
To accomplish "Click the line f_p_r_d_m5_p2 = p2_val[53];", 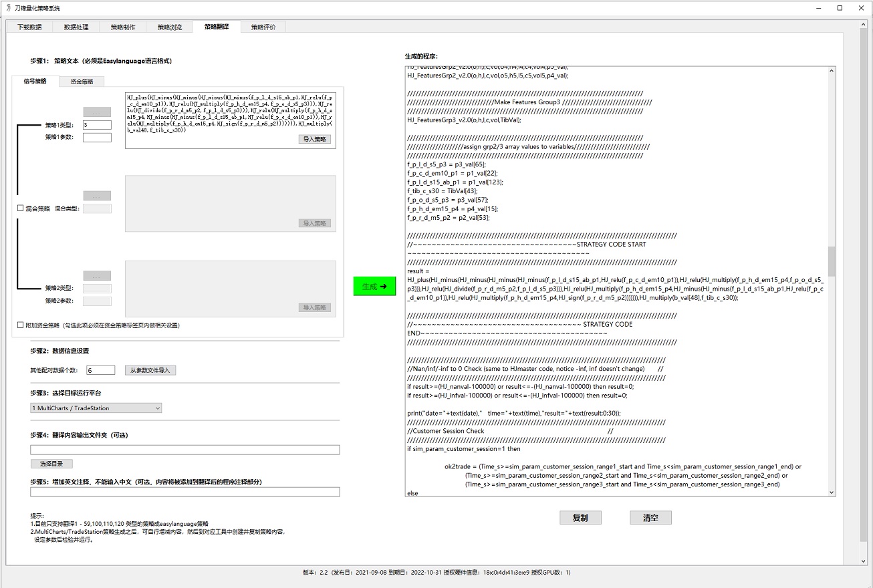I will pyautogui.click(x=449, y=217).
